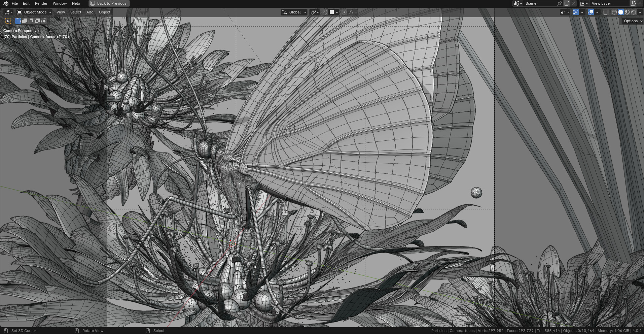
Task: Open proportional editing falloff curve menu
Action: coord(352,12)
